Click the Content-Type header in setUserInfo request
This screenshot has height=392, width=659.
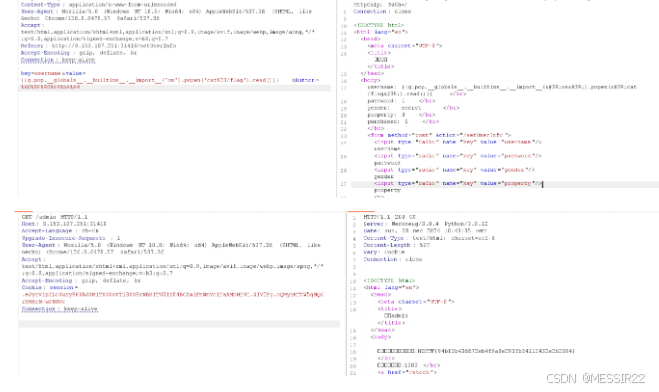(98, 5)
